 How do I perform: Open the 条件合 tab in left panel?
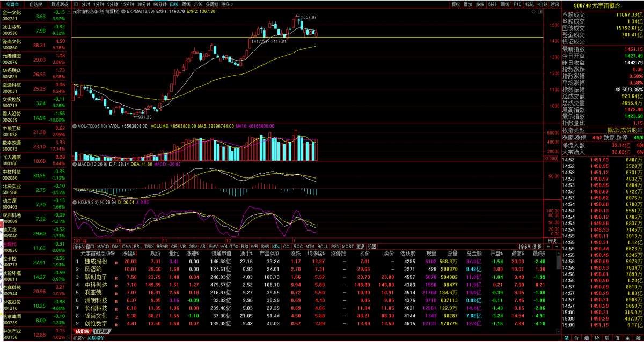click(x=12, y=4)
